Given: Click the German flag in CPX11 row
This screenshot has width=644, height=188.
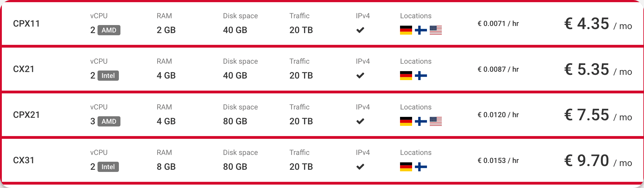Looking at the screenshot, I should [406, 30].
